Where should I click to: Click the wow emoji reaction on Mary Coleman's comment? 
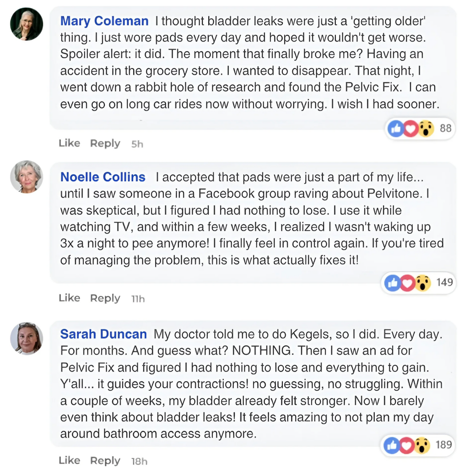425,129
